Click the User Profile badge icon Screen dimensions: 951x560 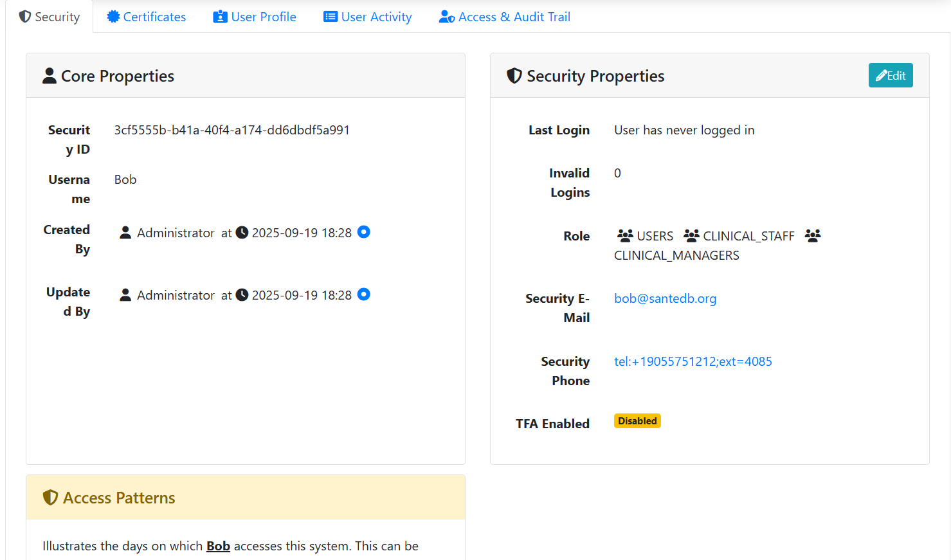(x=220, y=17)
